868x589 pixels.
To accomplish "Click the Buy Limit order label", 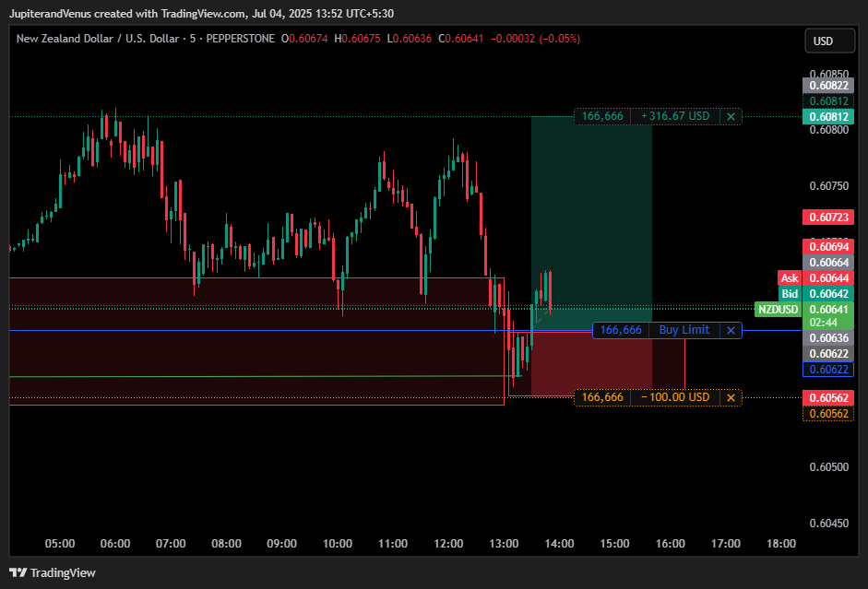I will click(x=684, y=330).
